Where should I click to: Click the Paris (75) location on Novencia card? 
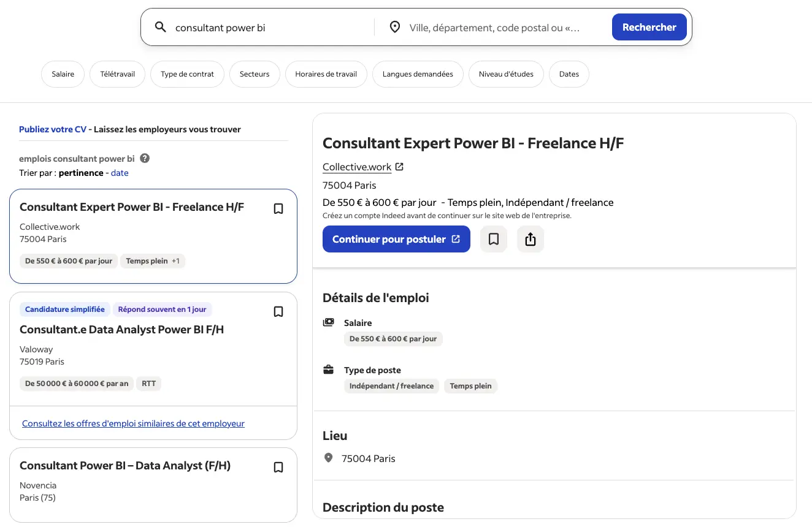pos(37,498)
